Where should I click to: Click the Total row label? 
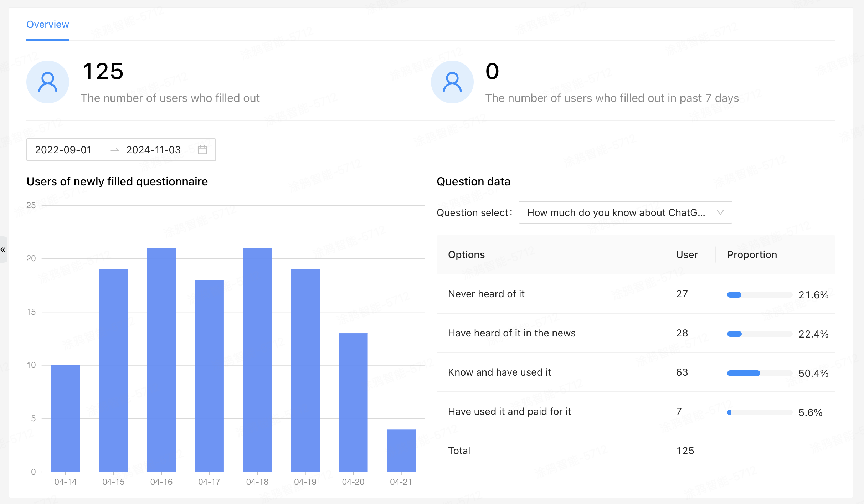click(x=459, y=451)
